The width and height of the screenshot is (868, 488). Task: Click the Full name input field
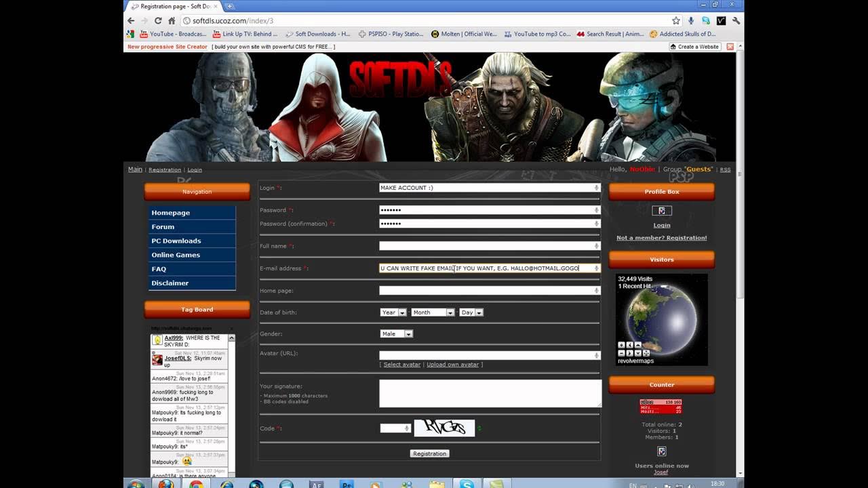pos(490,246)
